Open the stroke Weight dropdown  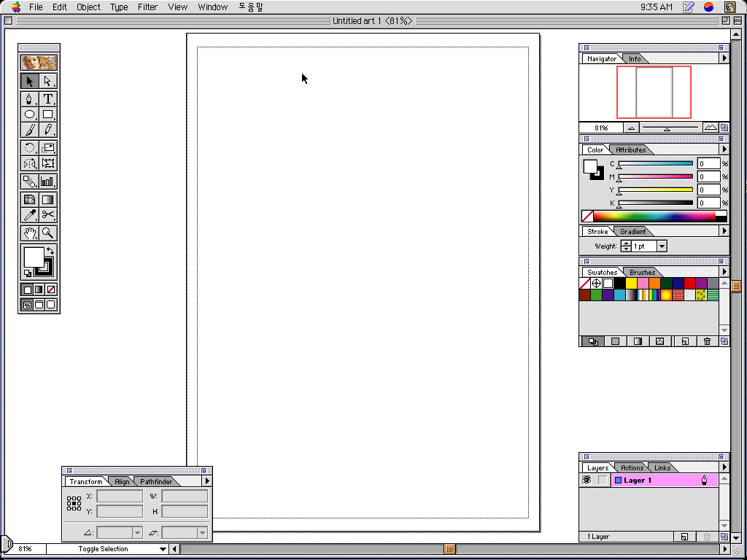pos(662,246)
